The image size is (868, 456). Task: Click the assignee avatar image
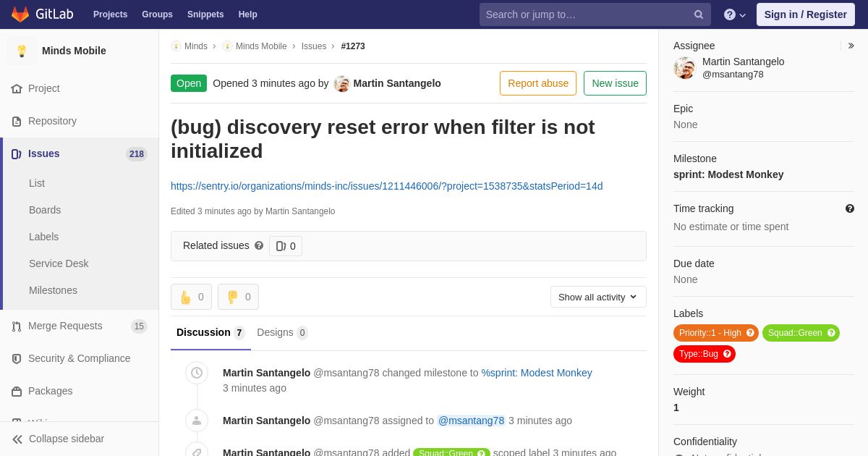[x=684, y=68]
